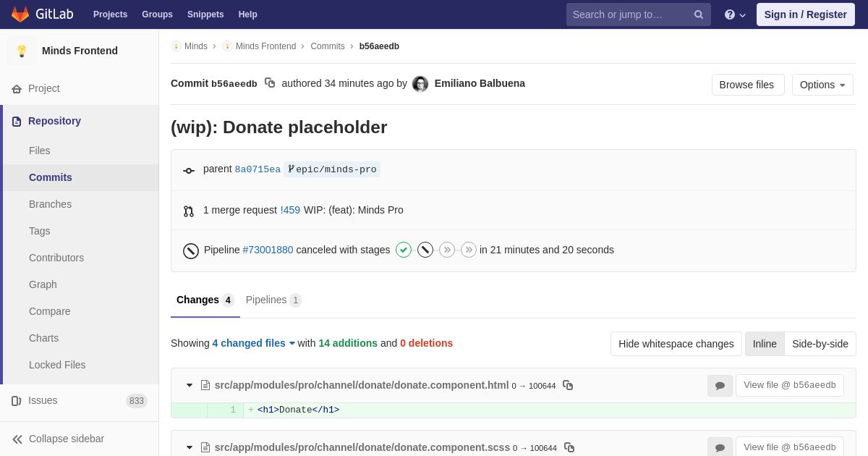Expand the 4 changed files dropdown
The width and height of the screenshot is (868, 456).
tap(254, 343)
